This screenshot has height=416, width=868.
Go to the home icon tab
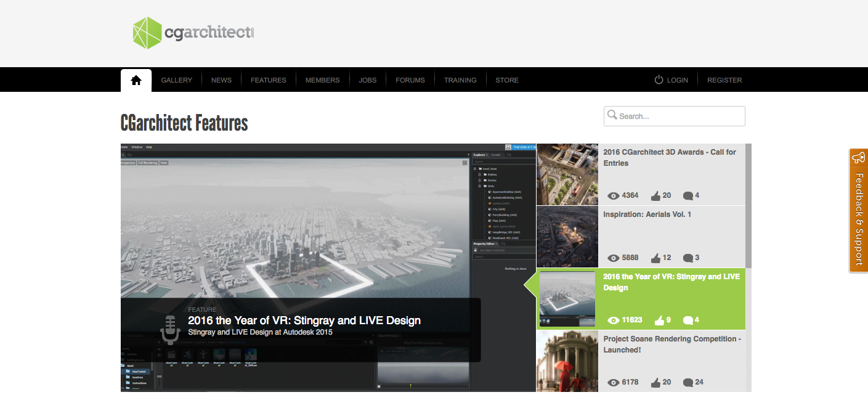136,80
